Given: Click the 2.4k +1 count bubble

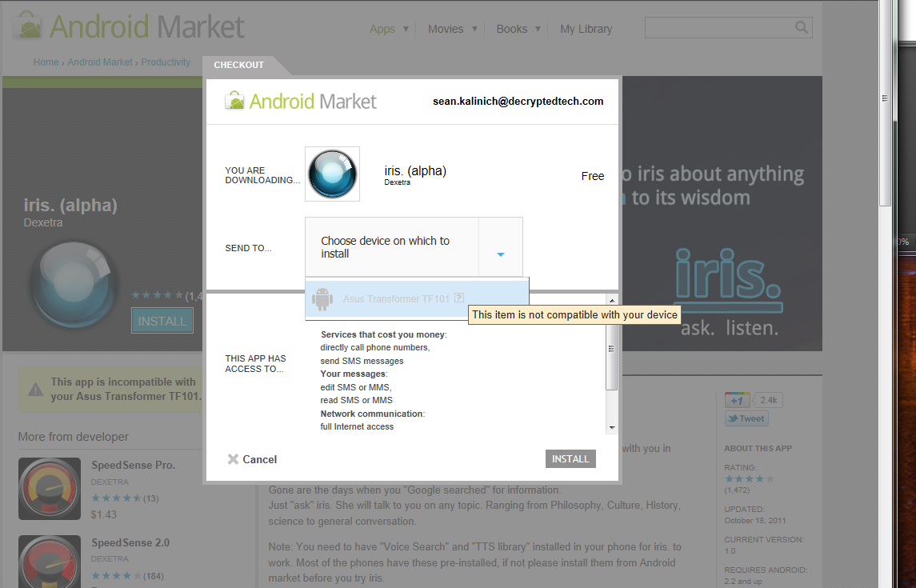Looking at the screenshot, I should [x=768, y=400].
